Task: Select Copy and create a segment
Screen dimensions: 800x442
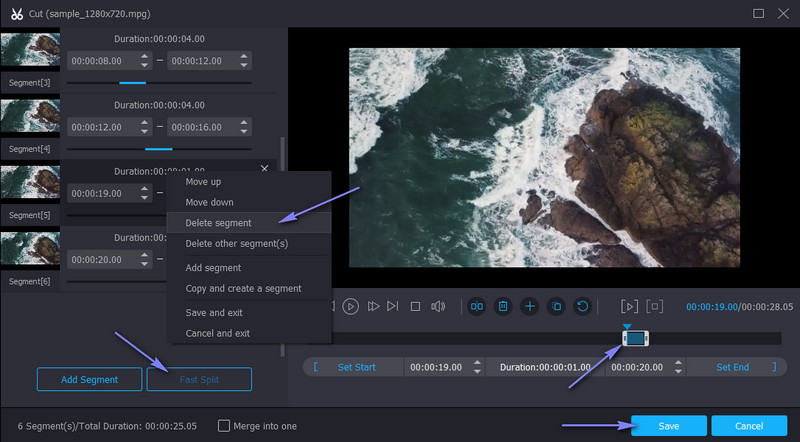Action: pyautogui.click(x=243, y=289)
